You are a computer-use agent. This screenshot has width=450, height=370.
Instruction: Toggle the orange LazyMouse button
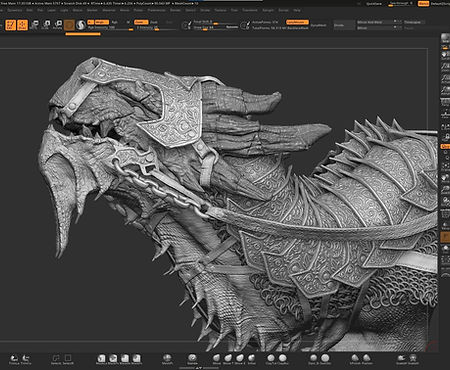click(x=297, y=22)
